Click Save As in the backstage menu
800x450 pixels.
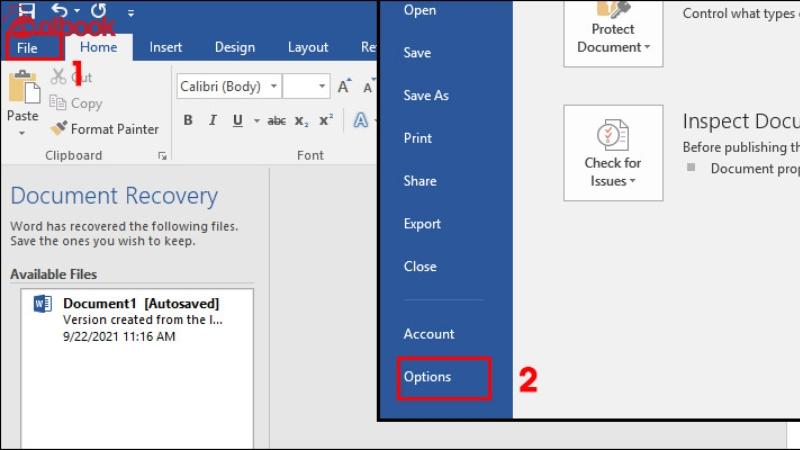pyautogui.click(x=426, y=96)
